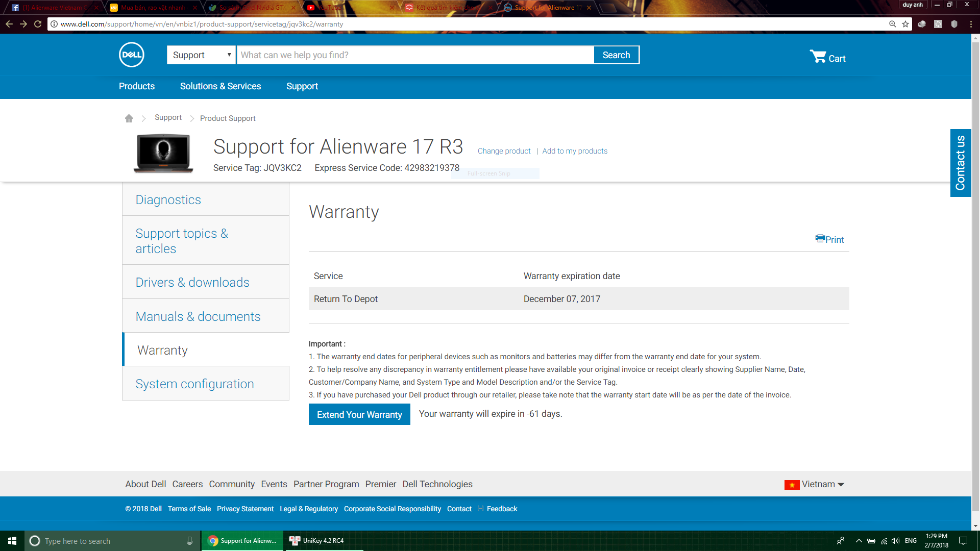Focus the 'What can we help' search field
The height and width of the screenshot is (551, 980).
[x=414, y=55]
